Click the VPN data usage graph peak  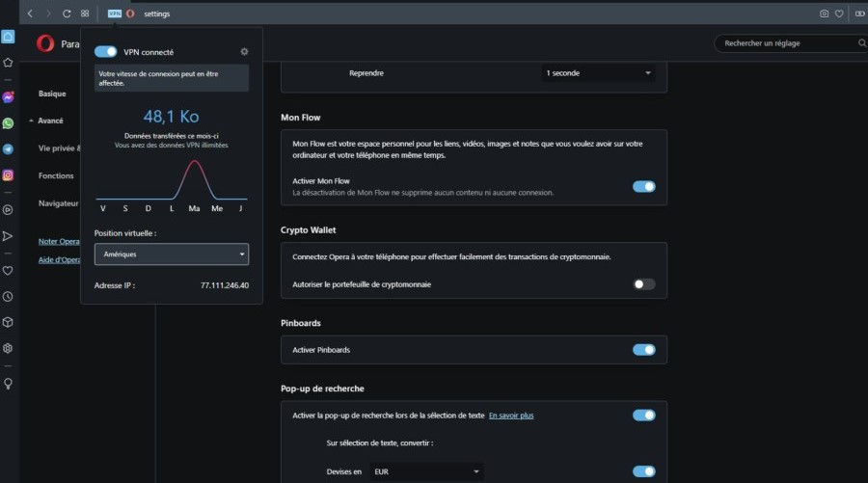[x=194, y=162]
